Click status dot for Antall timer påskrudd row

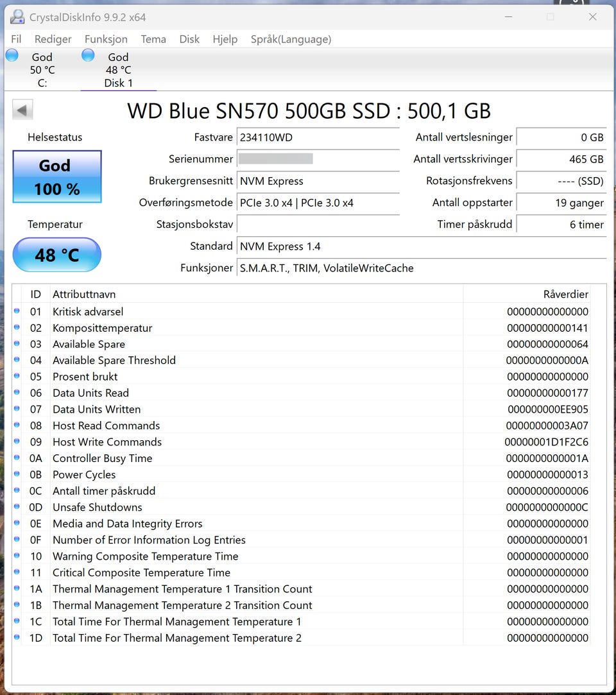(x=17, y=490)
